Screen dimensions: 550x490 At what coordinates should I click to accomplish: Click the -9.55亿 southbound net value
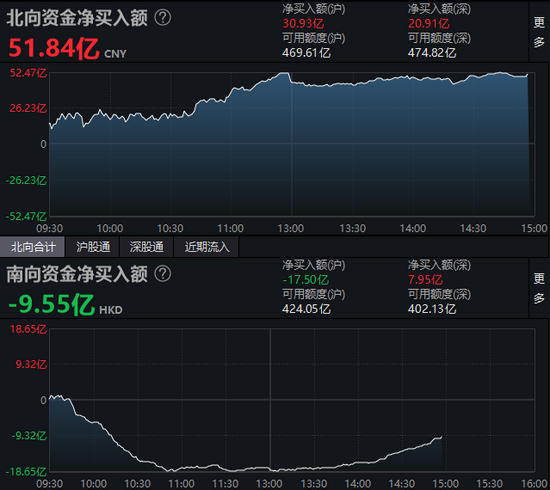click(x=51, y=304)
